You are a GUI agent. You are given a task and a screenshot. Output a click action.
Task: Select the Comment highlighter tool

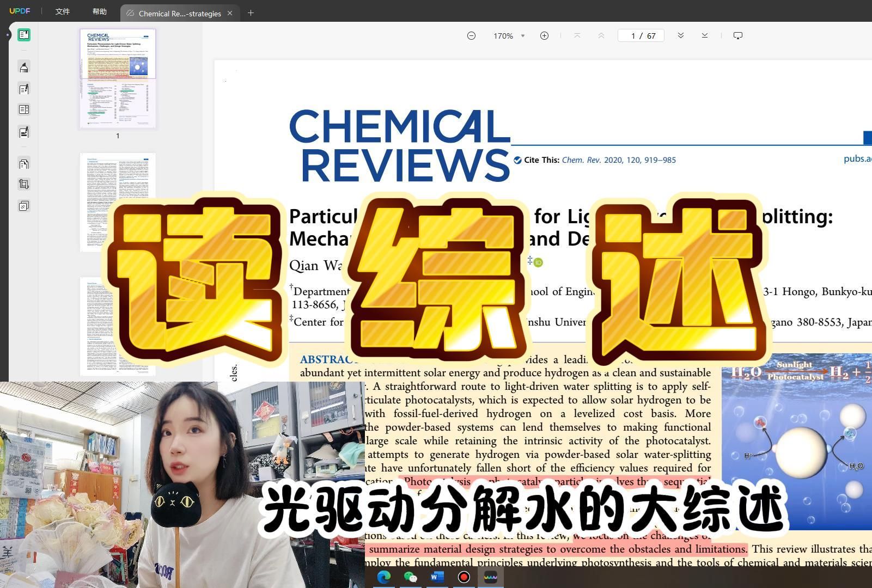(24, 68)
